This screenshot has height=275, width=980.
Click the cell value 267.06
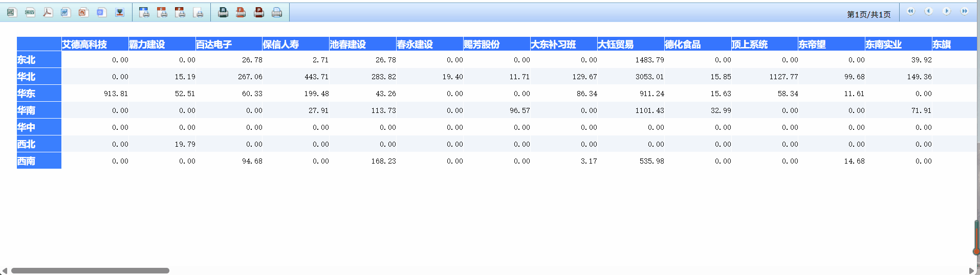250,77
